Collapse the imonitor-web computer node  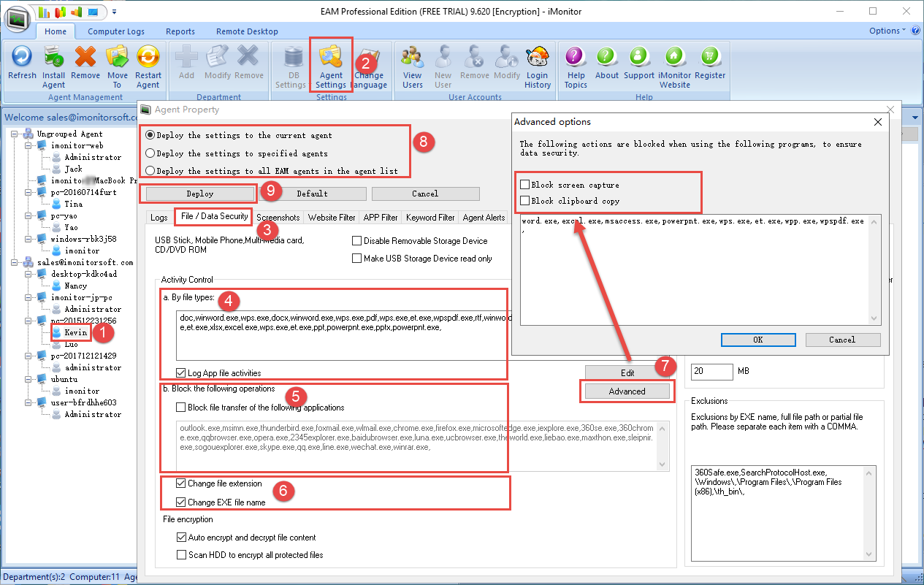pos(28,145)
